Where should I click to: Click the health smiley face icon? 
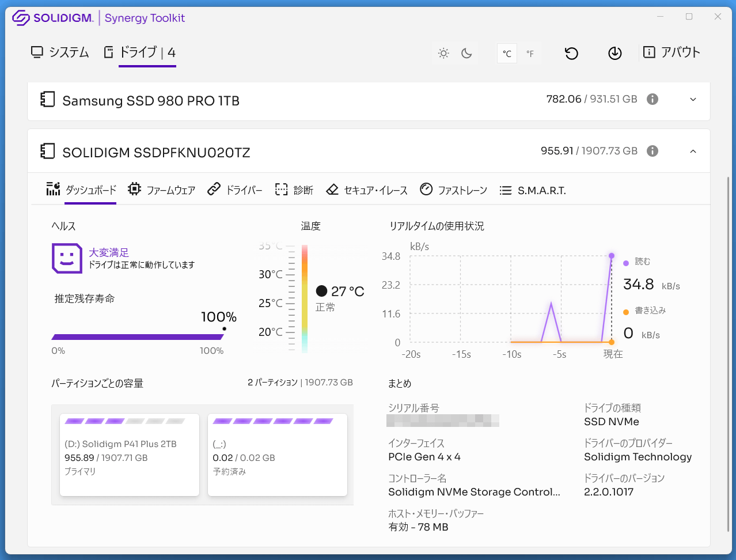67,258
